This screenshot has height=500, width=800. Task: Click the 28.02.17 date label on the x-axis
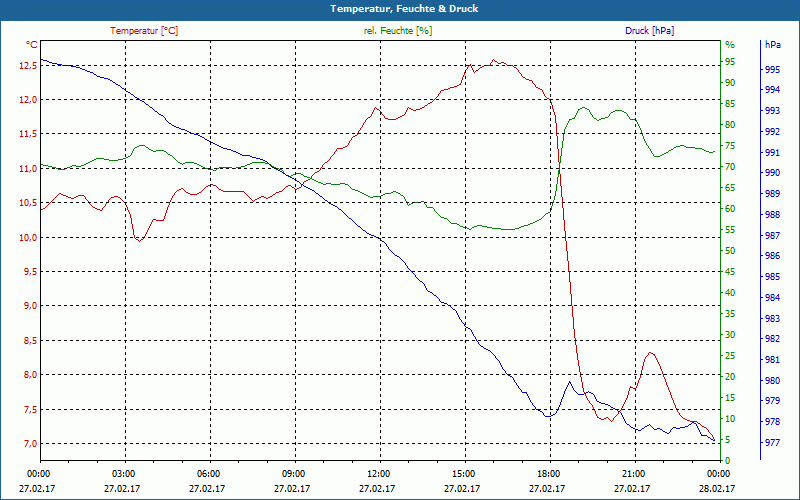tap(717, 489)
